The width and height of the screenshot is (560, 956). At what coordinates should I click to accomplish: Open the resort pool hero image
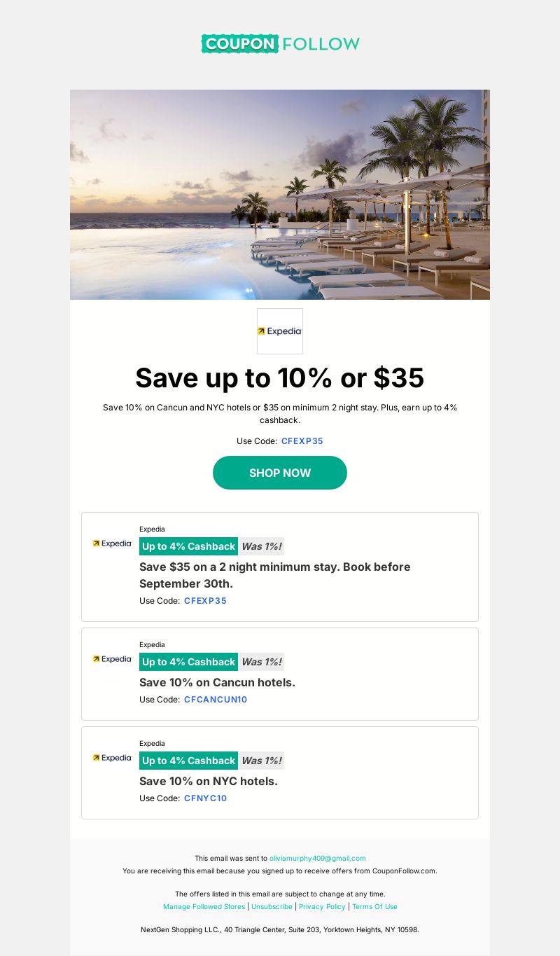[x=280, y=195]
